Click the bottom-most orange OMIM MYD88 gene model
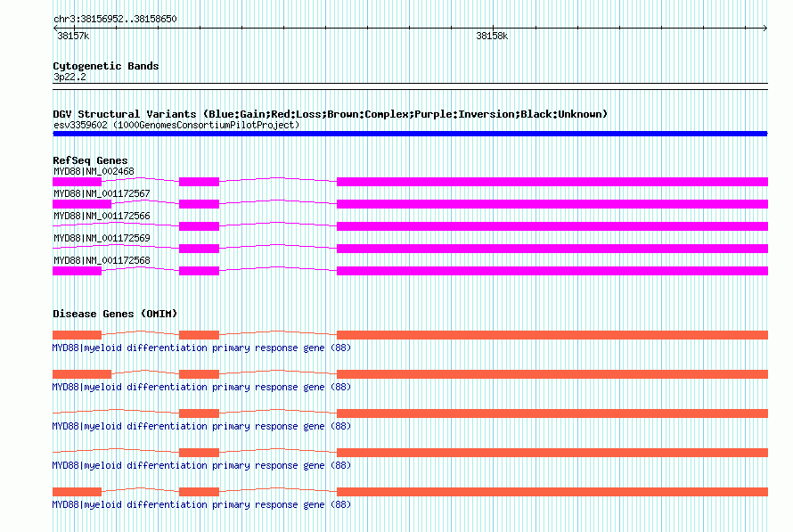Viewport: 793px width, 532px height. click(410, 492)
